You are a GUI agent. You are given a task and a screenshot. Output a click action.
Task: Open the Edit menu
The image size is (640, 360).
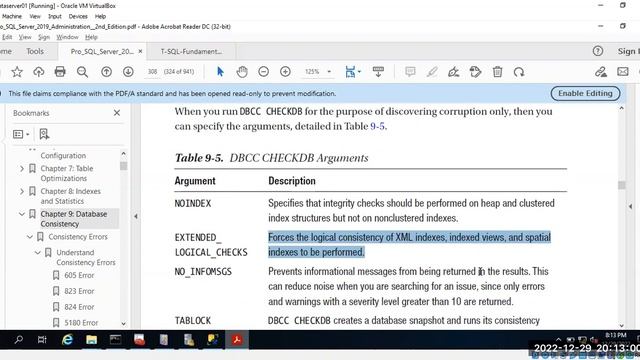(7, 37)
